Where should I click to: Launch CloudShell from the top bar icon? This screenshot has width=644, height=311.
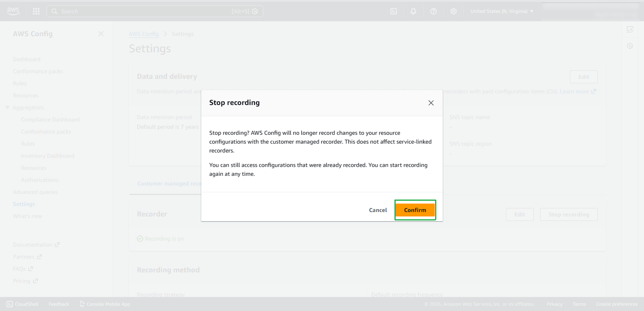click(x=394, y=11)
